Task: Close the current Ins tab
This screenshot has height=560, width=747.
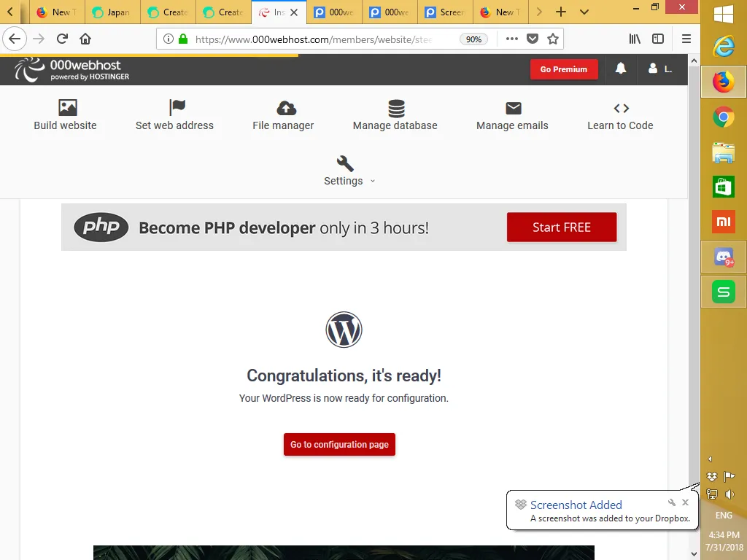Action: click(x=294, y=12)
